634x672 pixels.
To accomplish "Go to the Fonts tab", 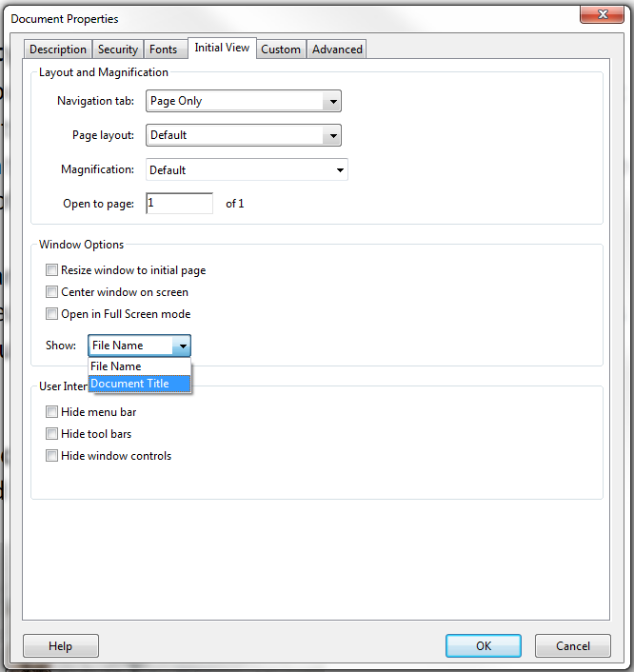I will 164,49.
